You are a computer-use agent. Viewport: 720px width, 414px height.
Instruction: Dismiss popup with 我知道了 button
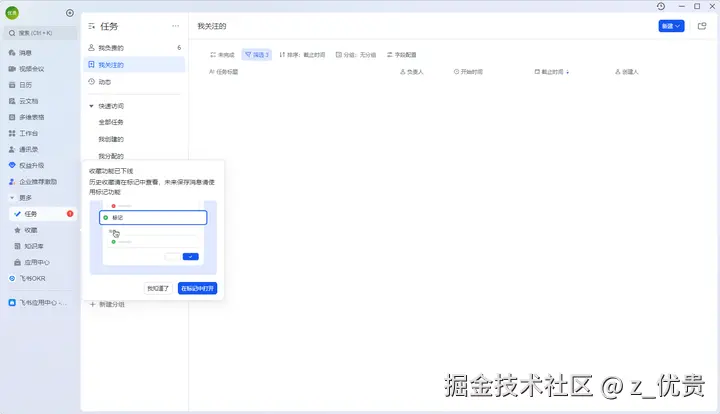coord(158,288)
